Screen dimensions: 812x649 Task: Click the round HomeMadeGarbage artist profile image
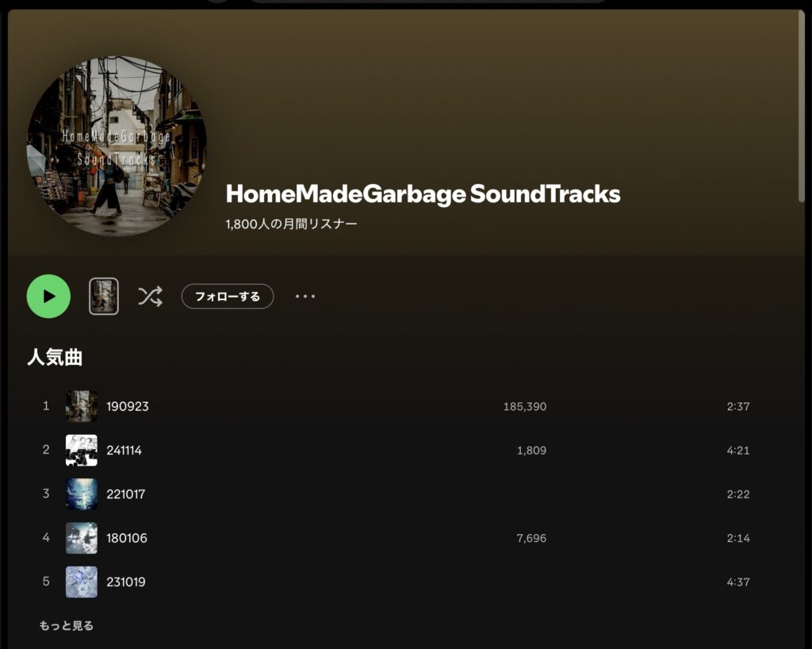[117, 146]
